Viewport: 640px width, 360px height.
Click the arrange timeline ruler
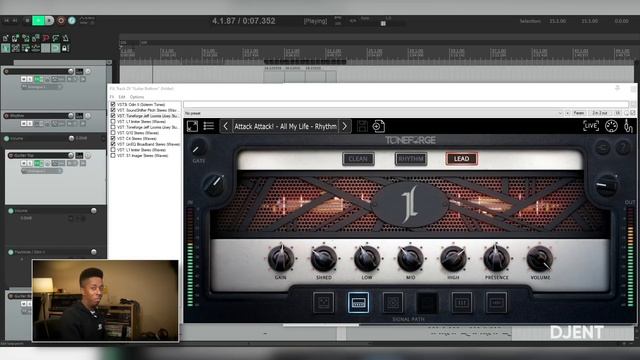click(376, 52)
